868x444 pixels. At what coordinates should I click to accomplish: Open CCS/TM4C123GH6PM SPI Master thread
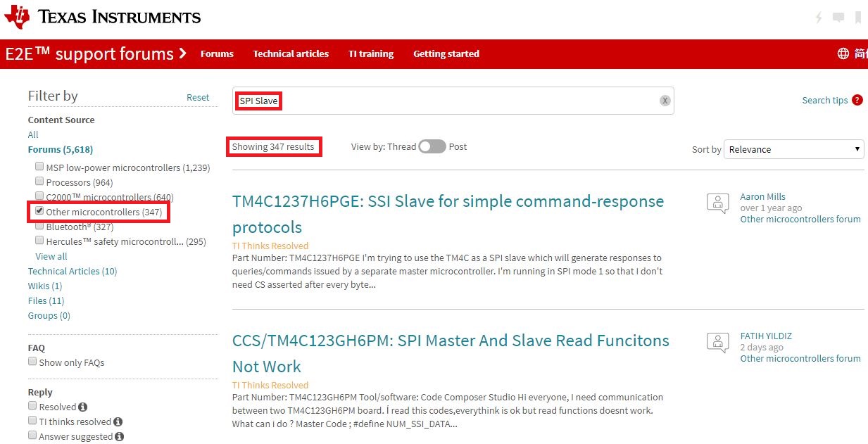pyautogui.click(x=451, y=353)
